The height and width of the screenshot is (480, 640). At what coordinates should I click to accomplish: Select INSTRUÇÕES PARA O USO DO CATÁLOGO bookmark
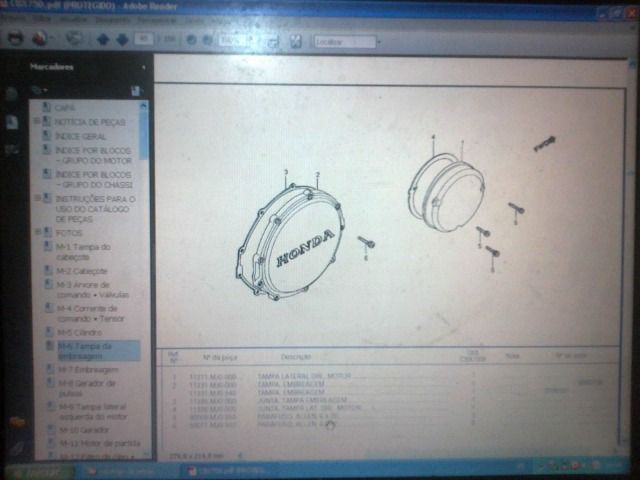[96, 209]
